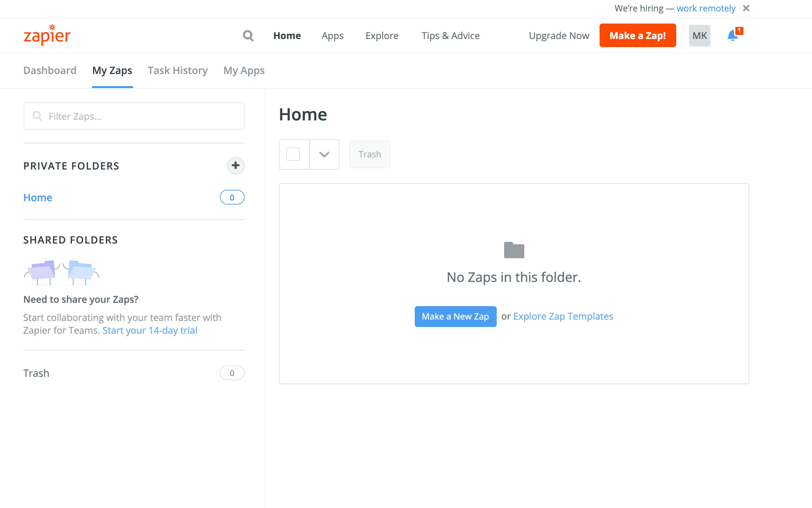Viewport: 812px width, 508px height.
Task: Click the empty folder icon
Action: tap(514, 250)
